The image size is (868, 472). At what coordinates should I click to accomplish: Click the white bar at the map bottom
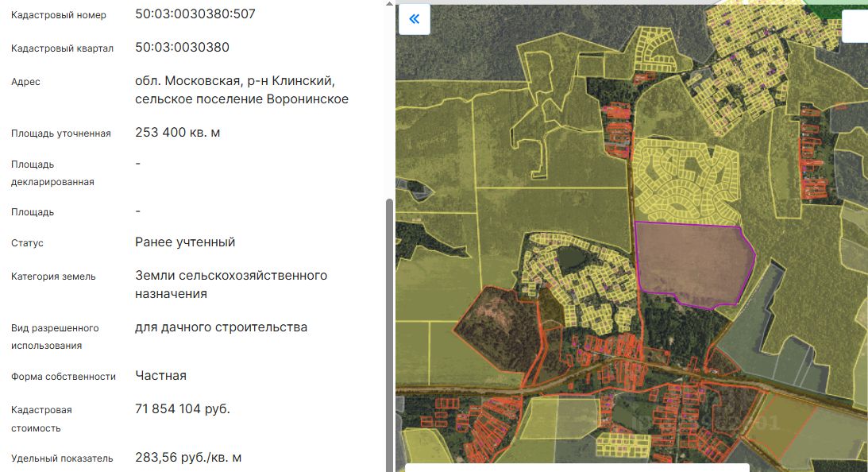coord(577,467)
